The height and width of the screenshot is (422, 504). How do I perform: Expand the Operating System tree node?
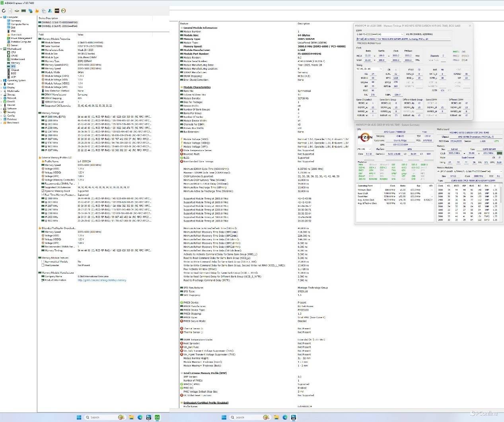click(2, 80)
